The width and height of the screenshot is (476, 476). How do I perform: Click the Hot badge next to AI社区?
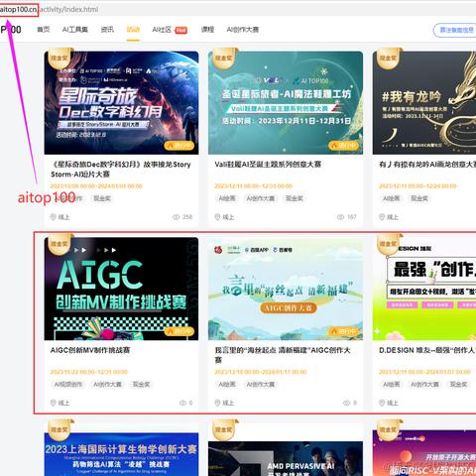pyautogui.click(x=180, y=31)
